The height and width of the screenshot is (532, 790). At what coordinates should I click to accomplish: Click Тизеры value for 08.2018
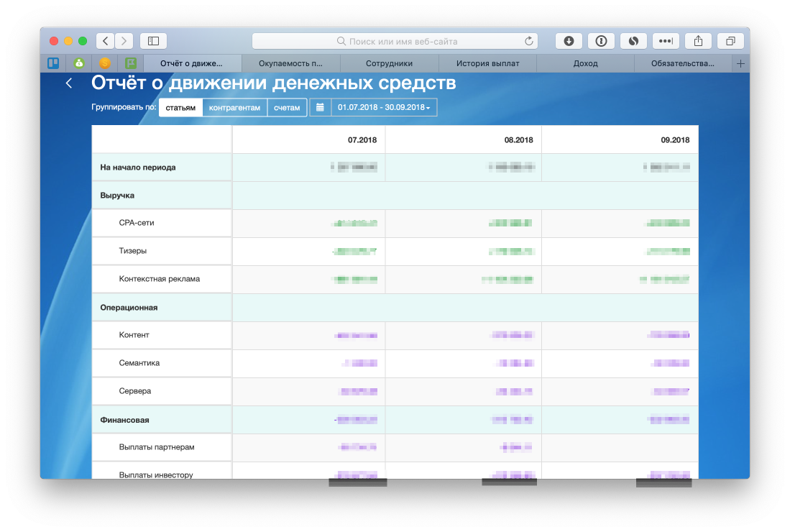pos(511,252)
